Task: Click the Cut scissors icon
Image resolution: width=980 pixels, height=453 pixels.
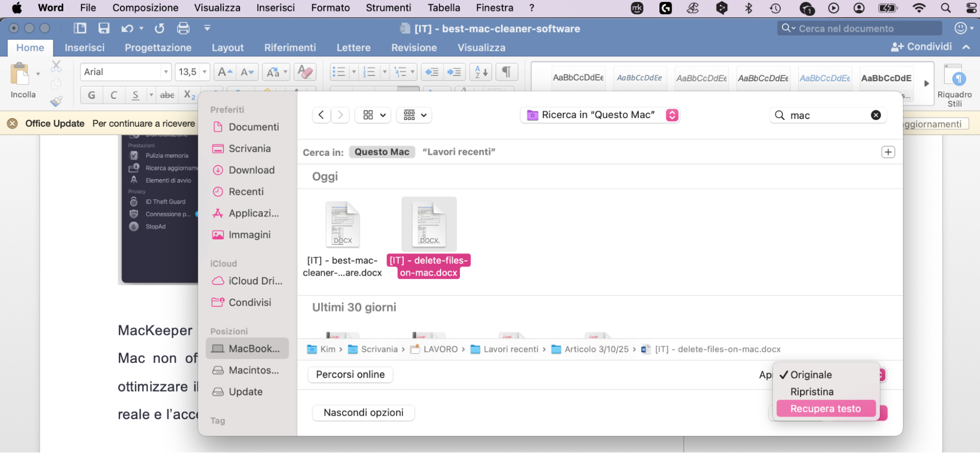Action: tap(56, 66)
